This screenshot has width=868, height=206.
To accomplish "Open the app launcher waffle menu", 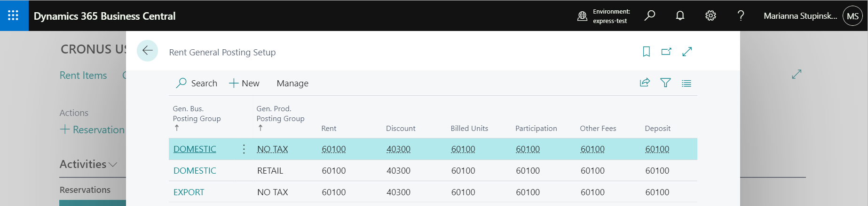I will 13,15.
